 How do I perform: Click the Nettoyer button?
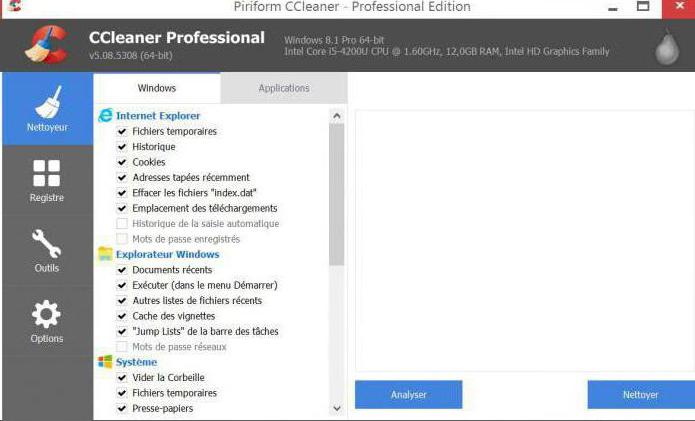(641, 394)
